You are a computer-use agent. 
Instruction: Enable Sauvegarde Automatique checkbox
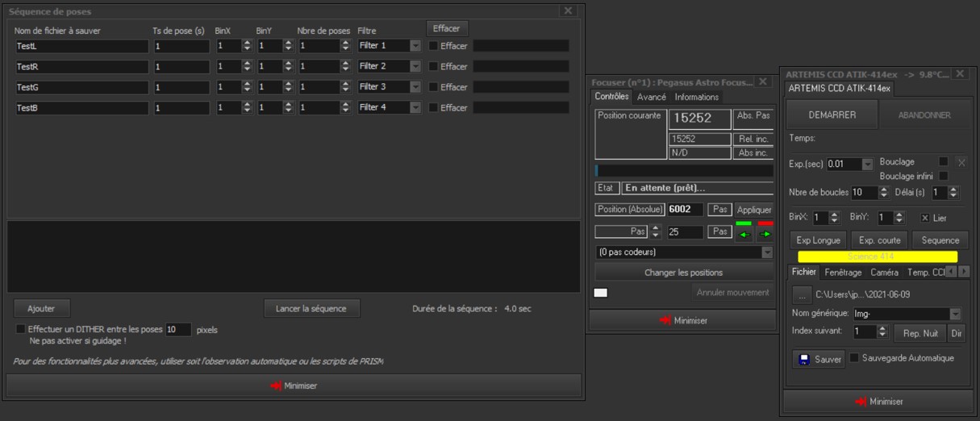coord(854,358)
